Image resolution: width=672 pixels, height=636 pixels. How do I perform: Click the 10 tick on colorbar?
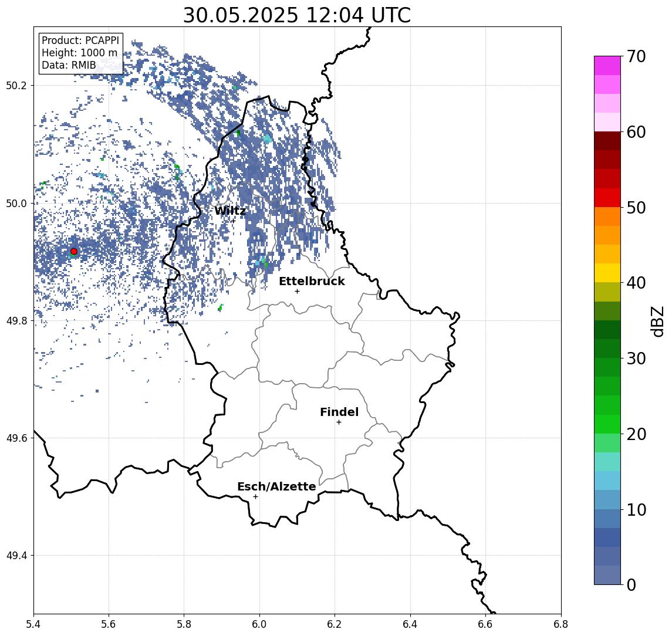point(636,509)
